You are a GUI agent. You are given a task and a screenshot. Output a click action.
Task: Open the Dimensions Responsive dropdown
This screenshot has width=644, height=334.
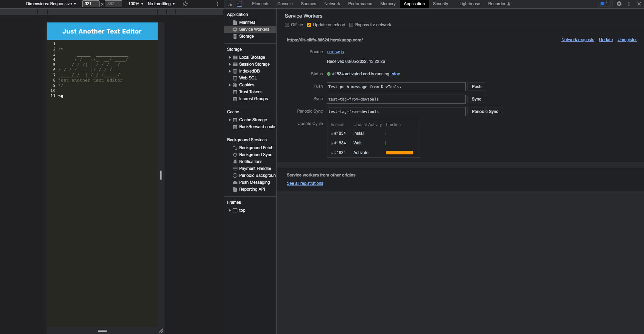[51, 4]
